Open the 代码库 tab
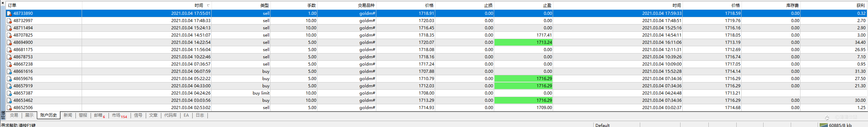 click(x=171, y=115)
